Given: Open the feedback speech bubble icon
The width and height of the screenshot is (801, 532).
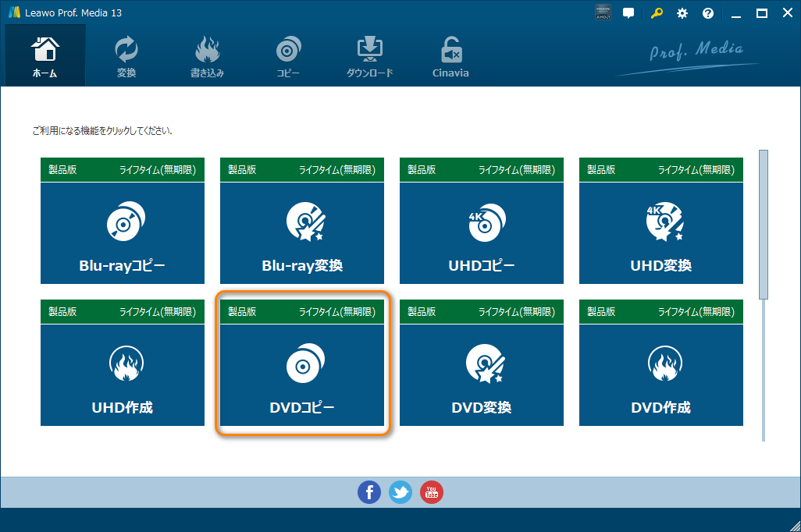Looking at the screenshot, I should [628, 13].
